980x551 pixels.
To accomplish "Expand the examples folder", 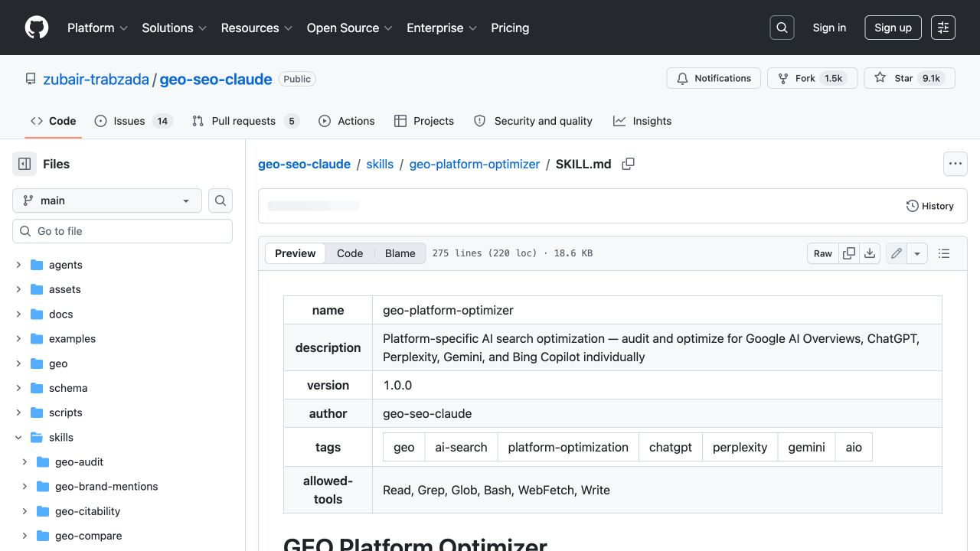I will (18, 338).
